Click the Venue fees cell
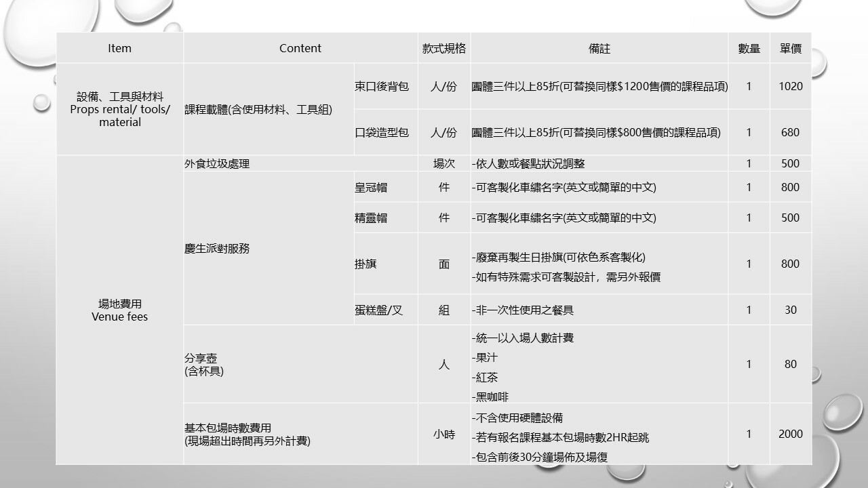The width and height of the screenshot is (868, 488). [119, 310]
